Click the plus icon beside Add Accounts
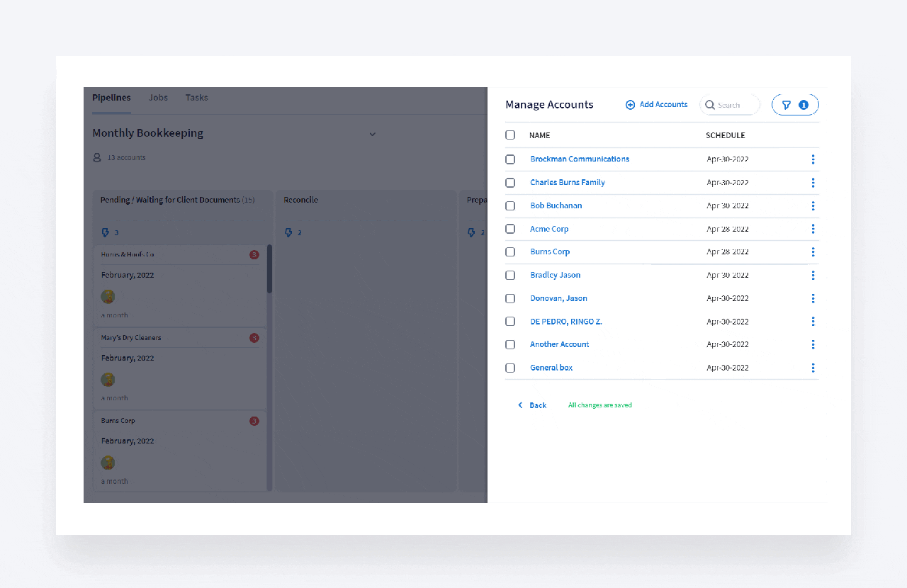Screen dimensions: 907x588 [x=630, y=105]
